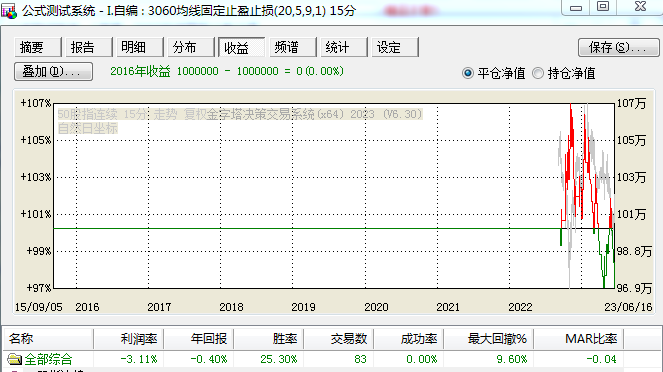663x372 pixels.
Task: Open the 明细 details tab
Action: point(140,47)
